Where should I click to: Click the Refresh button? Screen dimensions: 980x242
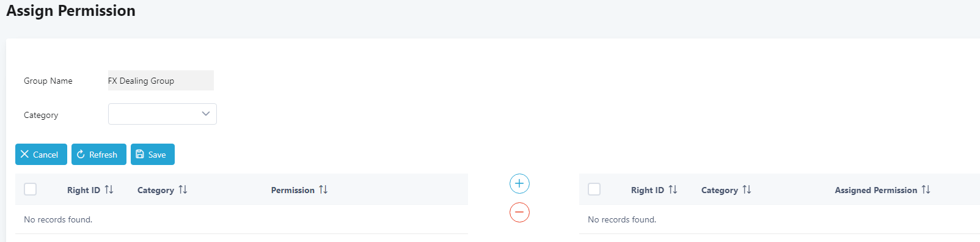(x=99, y=155)
